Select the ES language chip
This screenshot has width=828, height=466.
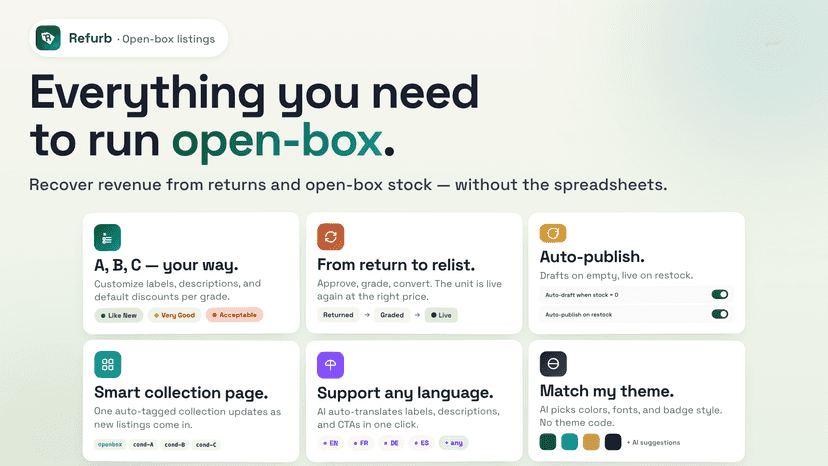421,443
